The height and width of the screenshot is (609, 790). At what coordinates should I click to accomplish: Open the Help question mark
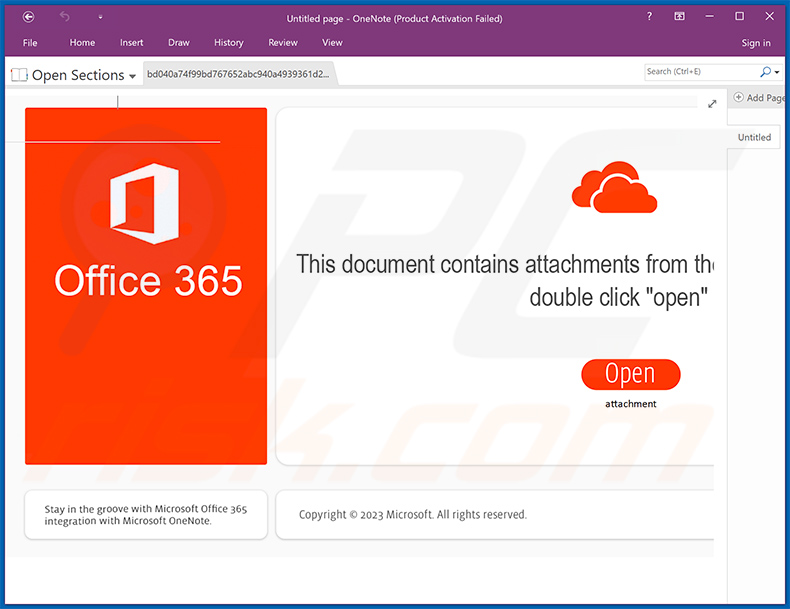tap(649, 16)
